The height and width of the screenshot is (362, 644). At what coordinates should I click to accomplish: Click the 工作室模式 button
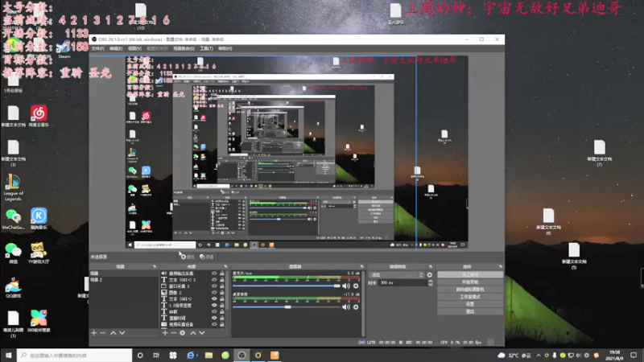click(470, 297)
